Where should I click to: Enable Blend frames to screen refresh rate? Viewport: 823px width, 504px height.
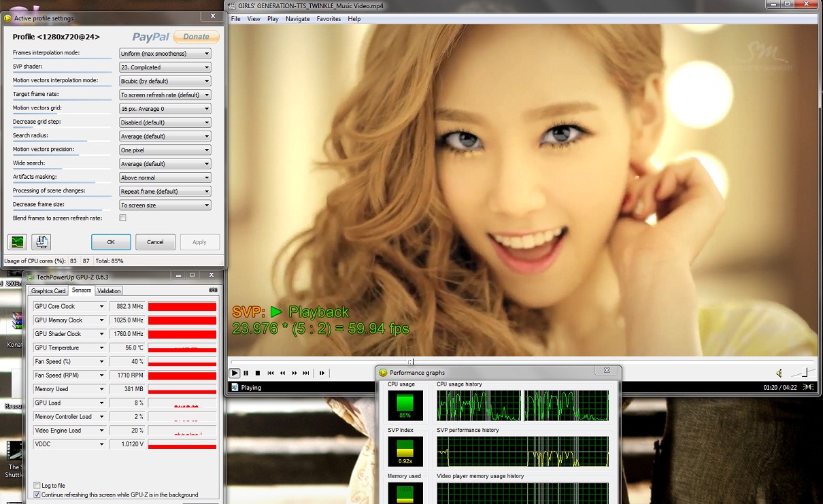122,218
